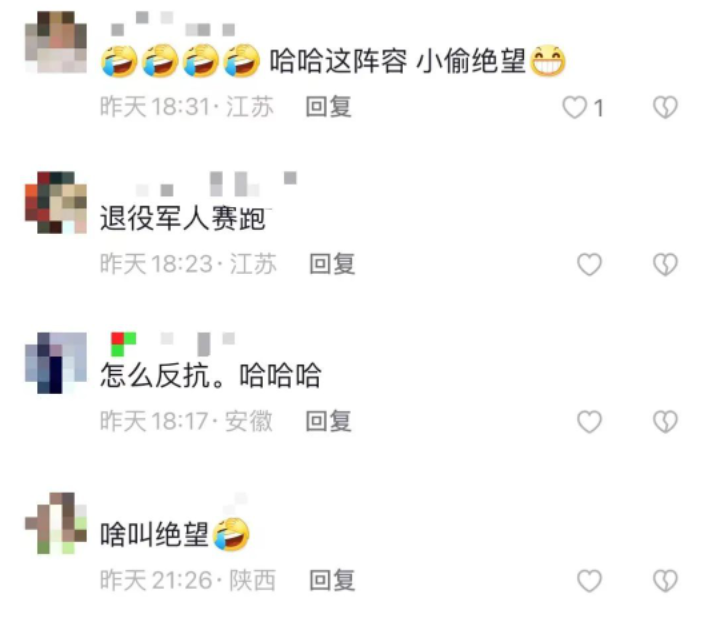Open username above 怎么反抗 comment
Image resolution: width=707 pixels, height=618 pixels.
tap(173, 344)
